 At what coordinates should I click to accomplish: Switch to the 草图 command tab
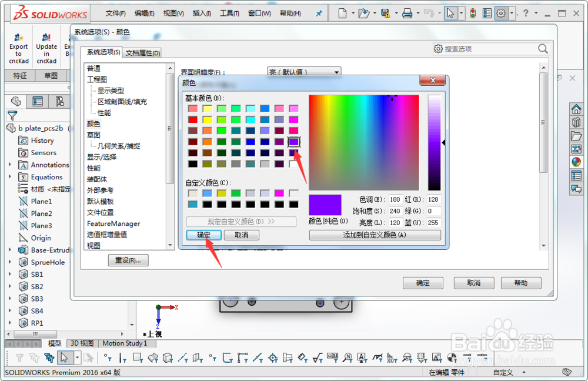point(51,76)
